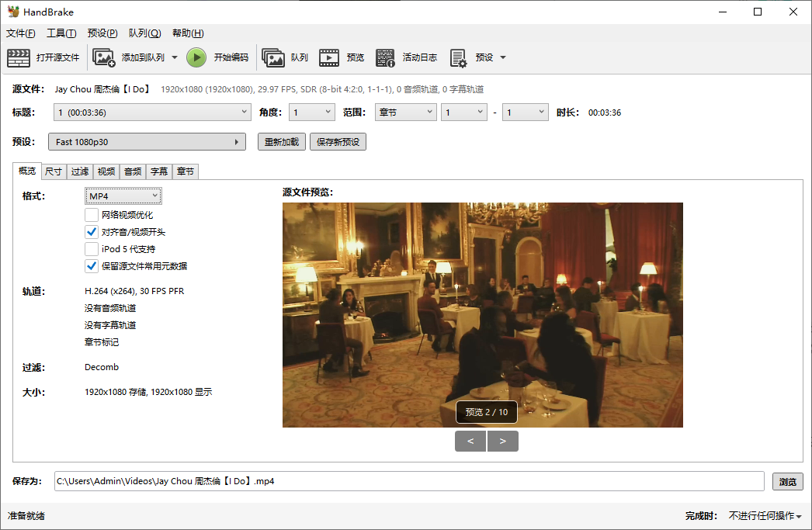Switch to the Dimensions (尺寸) tab
Viewport: 812px width, 530px height.
(x=54, y=171)
